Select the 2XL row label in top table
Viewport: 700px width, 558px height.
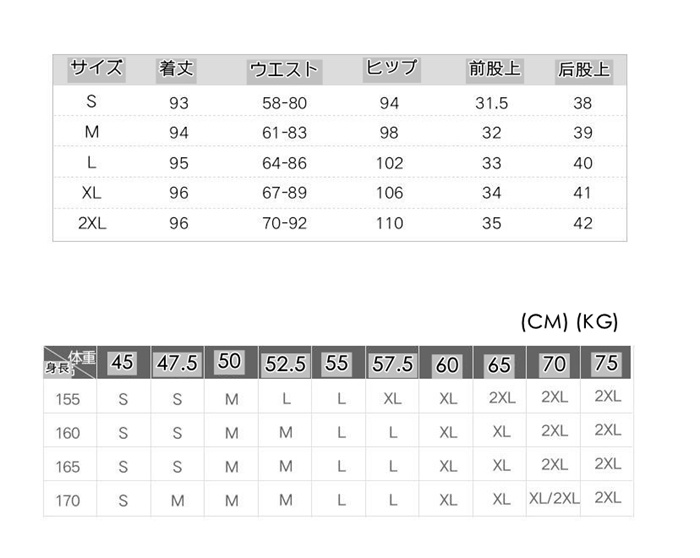coord(92,223)
